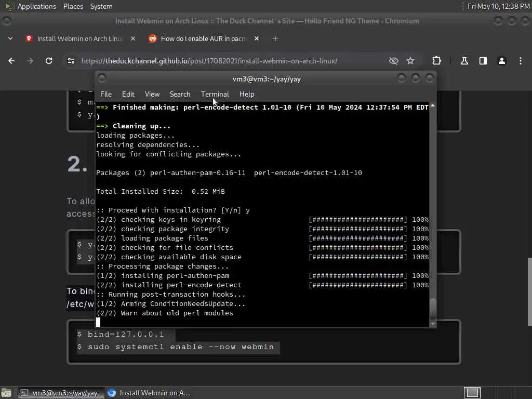
Task: Bookmark this page with the star
Action: 410,61
